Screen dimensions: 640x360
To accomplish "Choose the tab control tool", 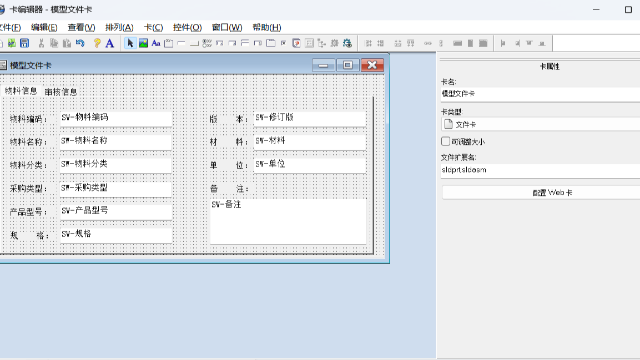I will 271,43.
